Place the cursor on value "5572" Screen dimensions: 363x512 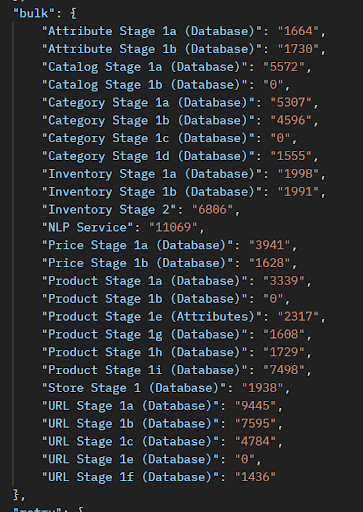pos(284,67)
